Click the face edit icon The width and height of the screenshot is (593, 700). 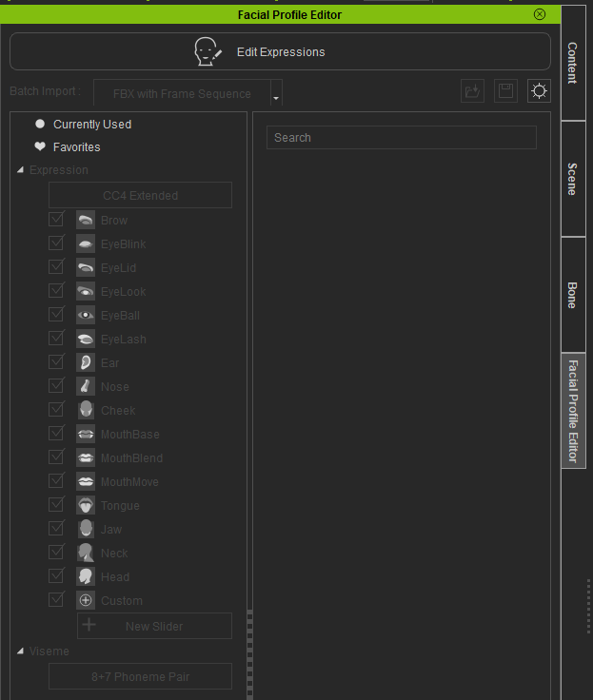coord(208,51)
